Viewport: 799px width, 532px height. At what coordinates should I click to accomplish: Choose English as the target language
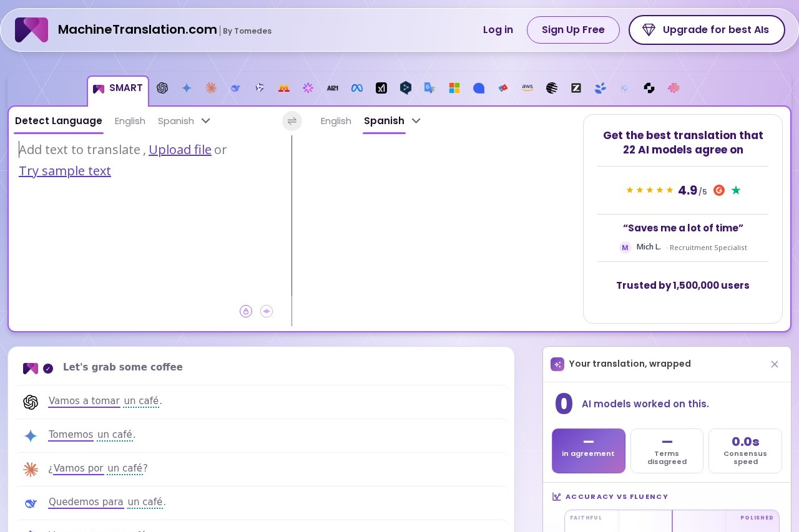[x=336, y=121]
